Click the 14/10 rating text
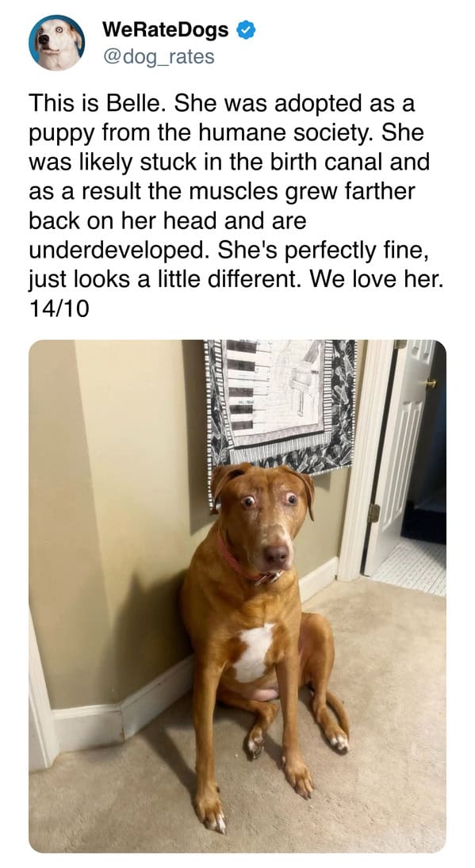475x868 pixels. [x=58, y=309]
